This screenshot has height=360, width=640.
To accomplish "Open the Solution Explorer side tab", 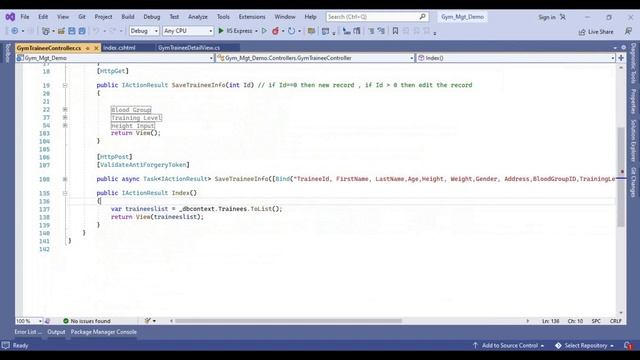I will point(633,140).
